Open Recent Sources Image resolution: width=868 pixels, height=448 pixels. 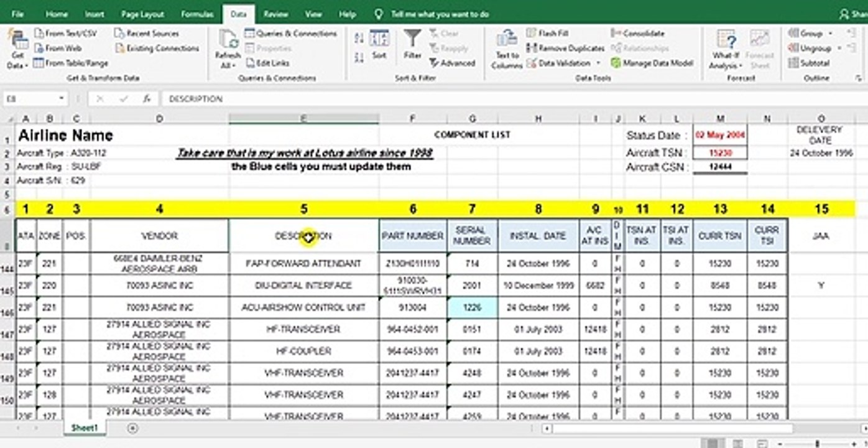tap(147, 33)
